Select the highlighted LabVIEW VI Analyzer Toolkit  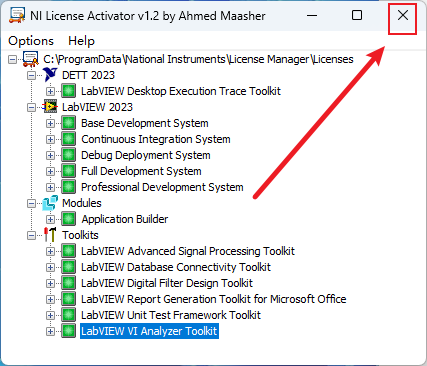pos(149,331)
